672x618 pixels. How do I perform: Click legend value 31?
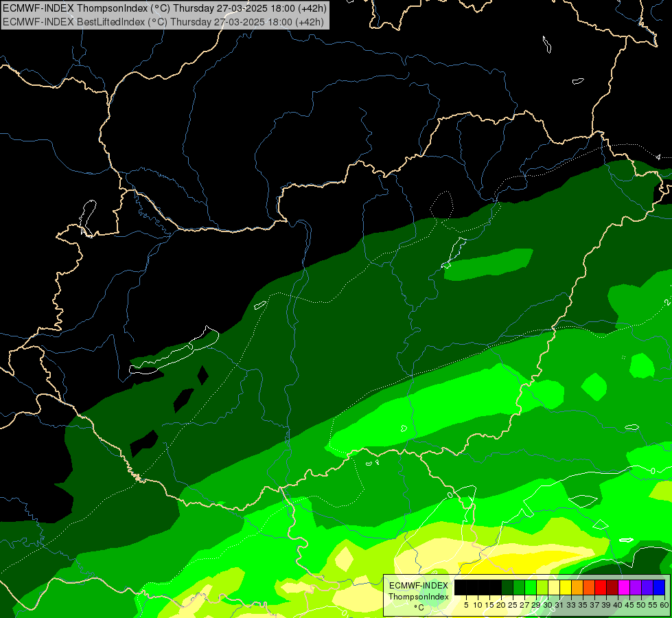click(x=559, y=605)
